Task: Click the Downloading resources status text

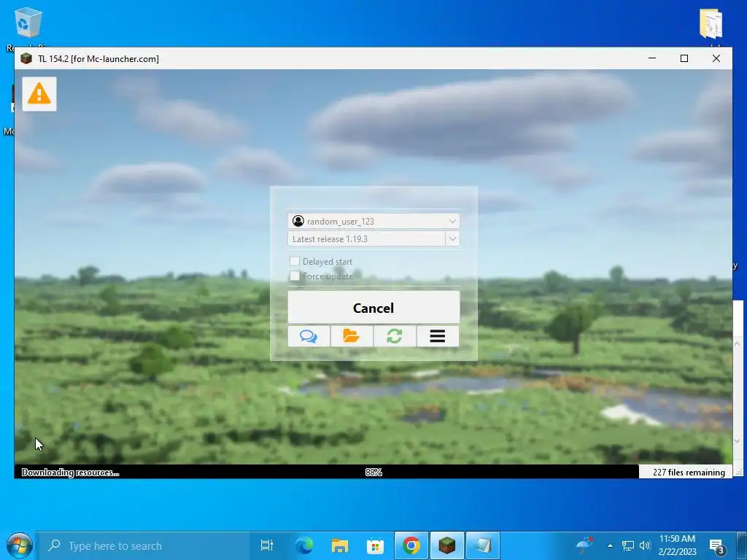Action: 70,472
